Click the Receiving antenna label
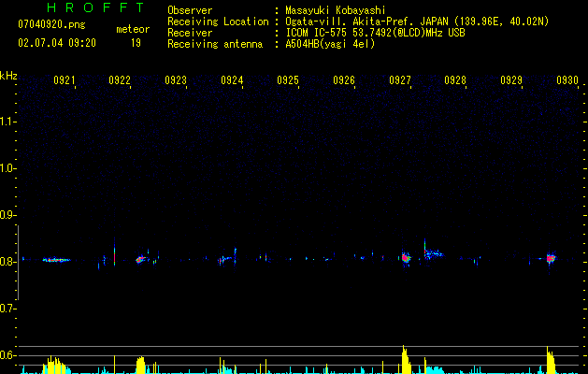 215,44
